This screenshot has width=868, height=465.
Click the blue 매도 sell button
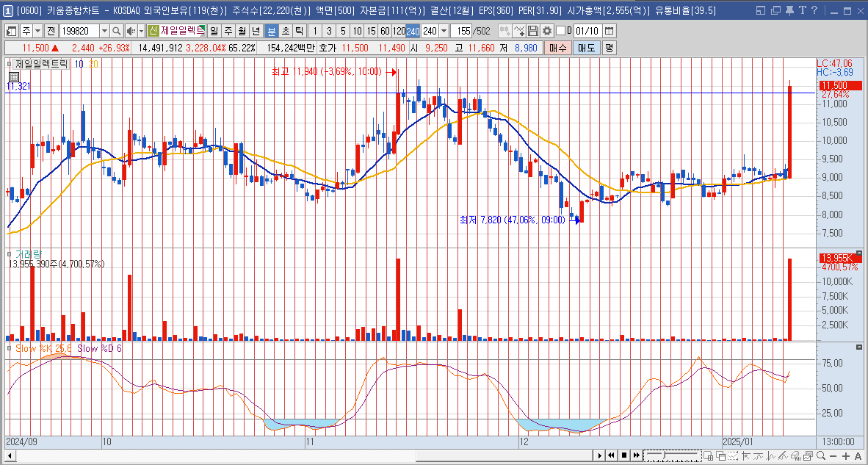click(x=586, y=48)
